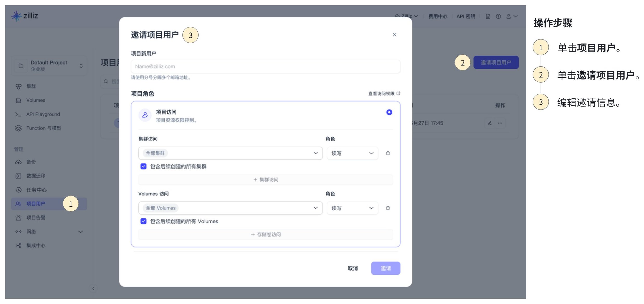Click the help question mark icon
Viewport: 644px width, 304px height.
498,16
